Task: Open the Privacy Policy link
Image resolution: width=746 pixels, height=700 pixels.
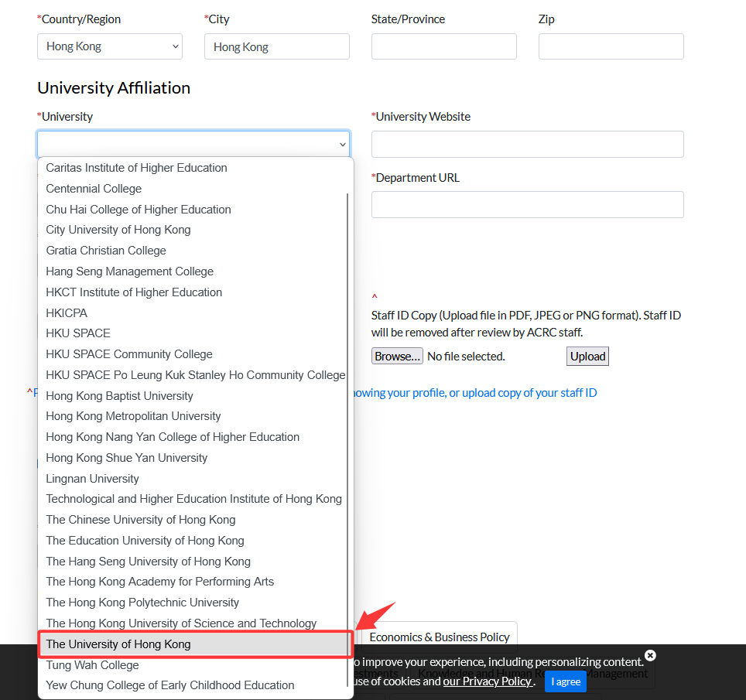Action: (488, 681)
